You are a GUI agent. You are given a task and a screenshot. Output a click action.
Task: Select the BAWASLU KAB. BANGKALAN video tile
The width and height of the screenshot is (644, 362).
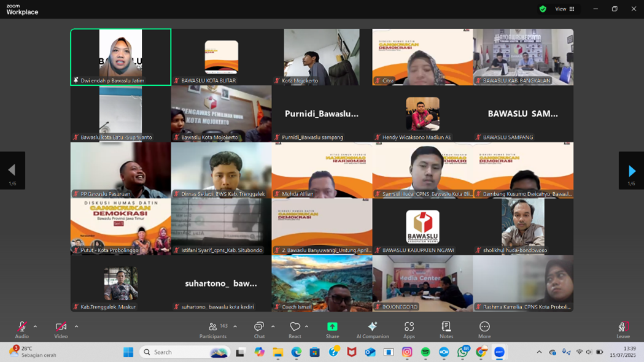click(x=523, y=57)
